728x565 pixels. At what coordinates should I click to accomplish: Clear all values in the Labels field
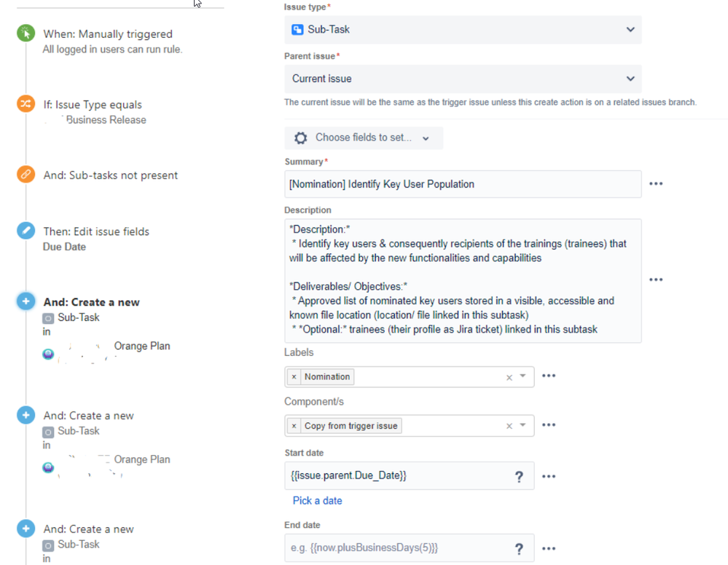pyautogui.click(x=509, y=378)
